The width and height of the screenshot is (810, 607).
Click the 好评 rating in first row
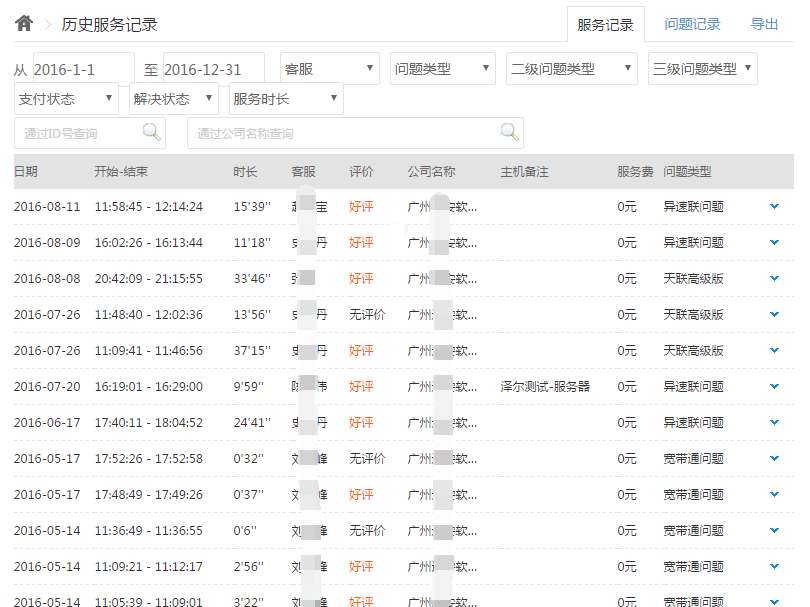[361, 207]
